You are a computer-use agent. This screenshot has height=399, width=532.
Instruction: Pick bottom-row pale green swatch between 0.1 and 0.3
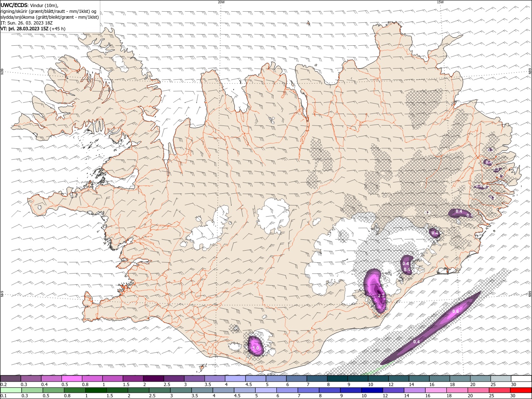click(x=11, y=390)
